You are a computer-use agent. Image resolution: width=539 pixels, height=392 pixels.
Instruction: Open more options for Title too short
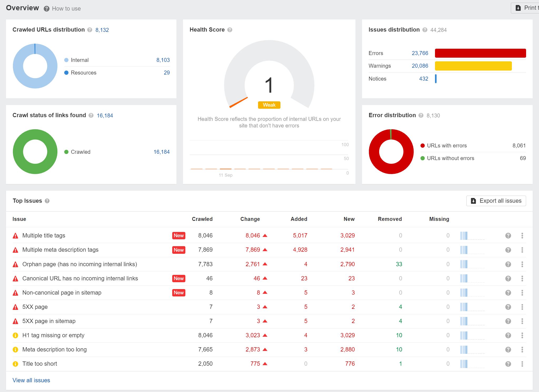[522, 364]
